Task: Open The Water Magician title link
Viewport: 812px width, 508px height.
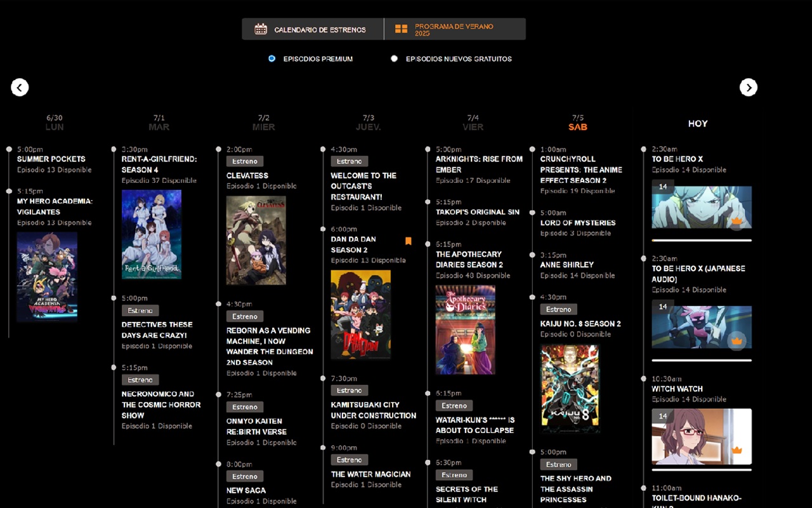Action: point(371,474)
